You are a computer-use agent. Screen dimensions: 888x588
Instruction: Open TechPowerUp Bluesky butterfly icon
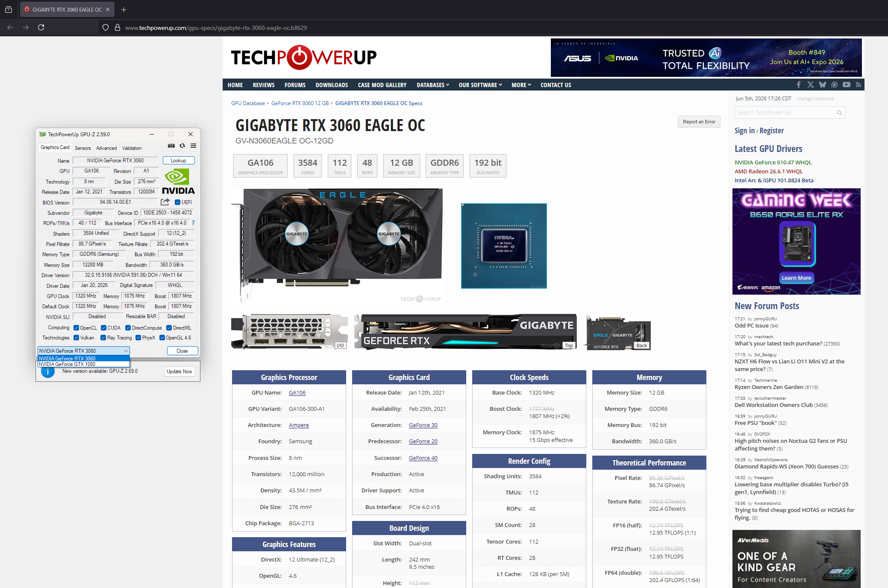(823, 85)
